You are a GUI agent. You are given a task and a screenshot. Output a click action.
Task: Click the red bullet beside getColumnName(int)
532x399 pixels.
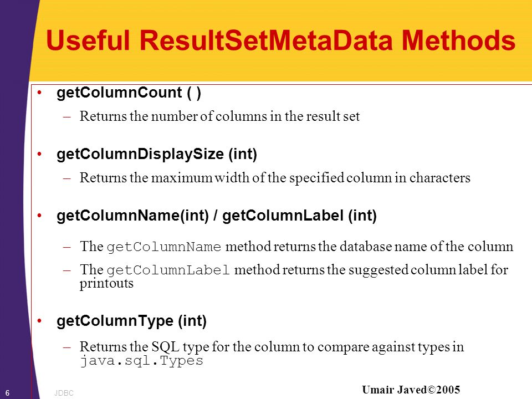click(x=40, y=216)
